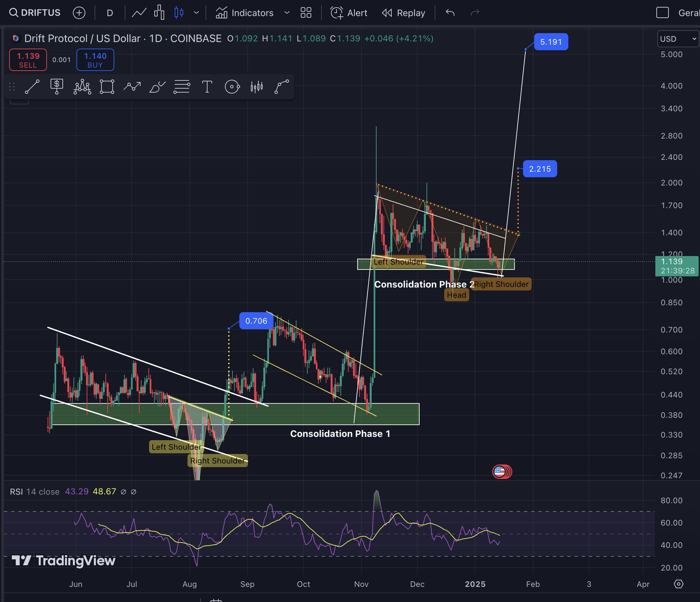Click the Drift Protocol symbol title
This screenshot has height=602, width=700.
(x=123, y=38)
